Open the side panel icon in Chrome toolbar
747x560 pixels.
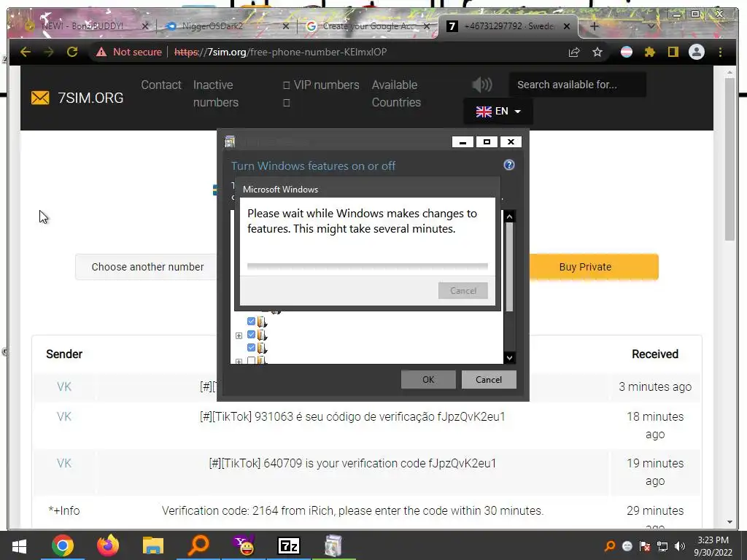point(673,52)
